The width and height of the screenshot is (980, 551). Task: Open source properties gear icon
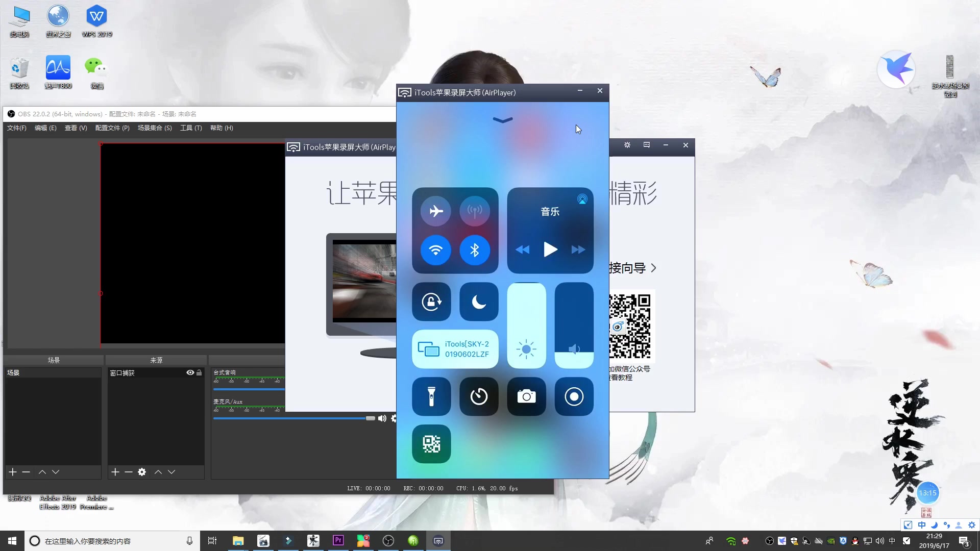[x=142, y=472]
